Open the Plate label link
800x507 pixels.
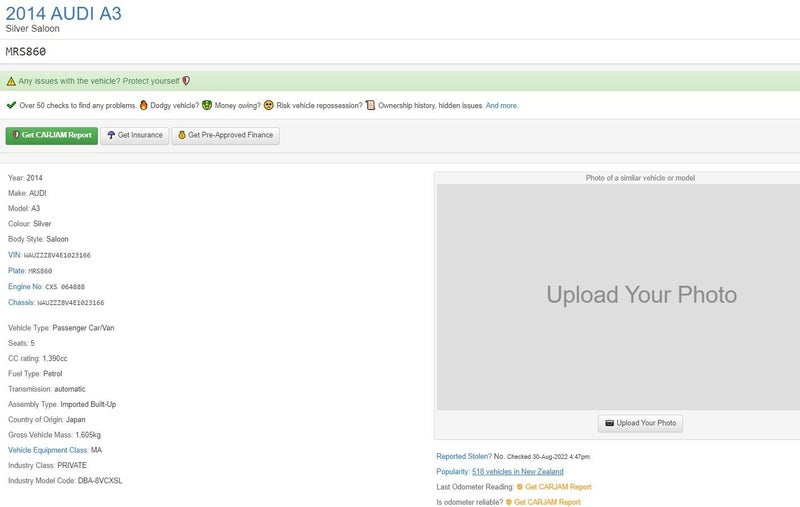click(x=16, y=271)
